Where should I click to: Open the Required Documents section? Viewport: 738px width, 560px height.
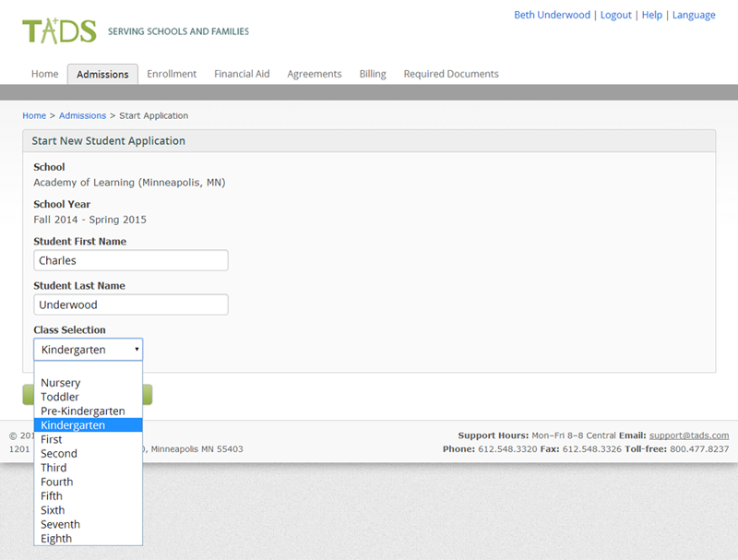(x=451, y=74)
